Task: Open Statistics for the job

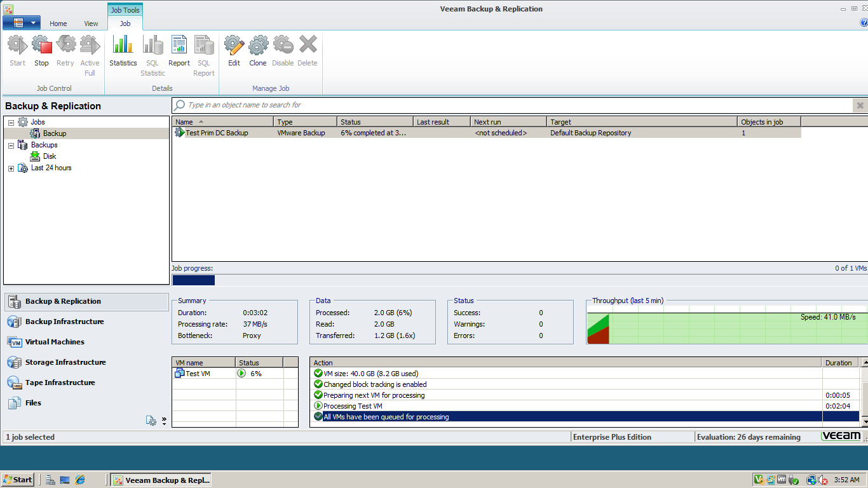Action: click(123, 51)
